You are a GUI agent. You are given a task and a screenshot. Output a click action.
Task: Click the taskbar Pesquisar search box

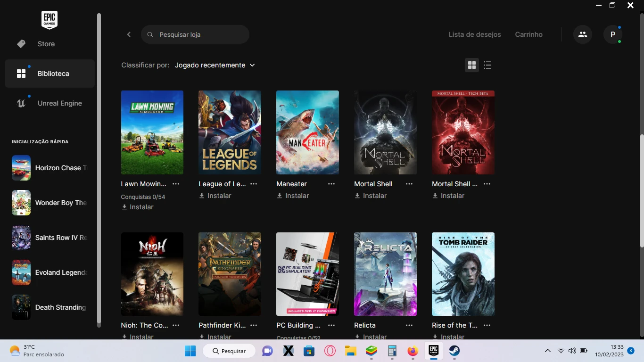coord(229,351)
